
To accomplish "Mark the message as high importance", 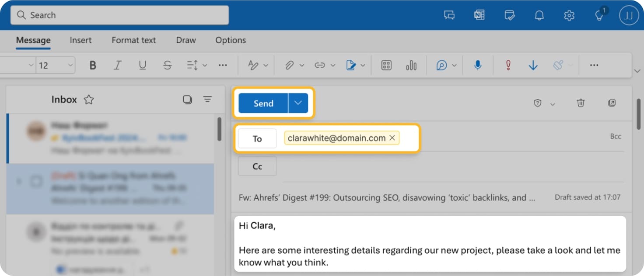I will tap(507, 65).
